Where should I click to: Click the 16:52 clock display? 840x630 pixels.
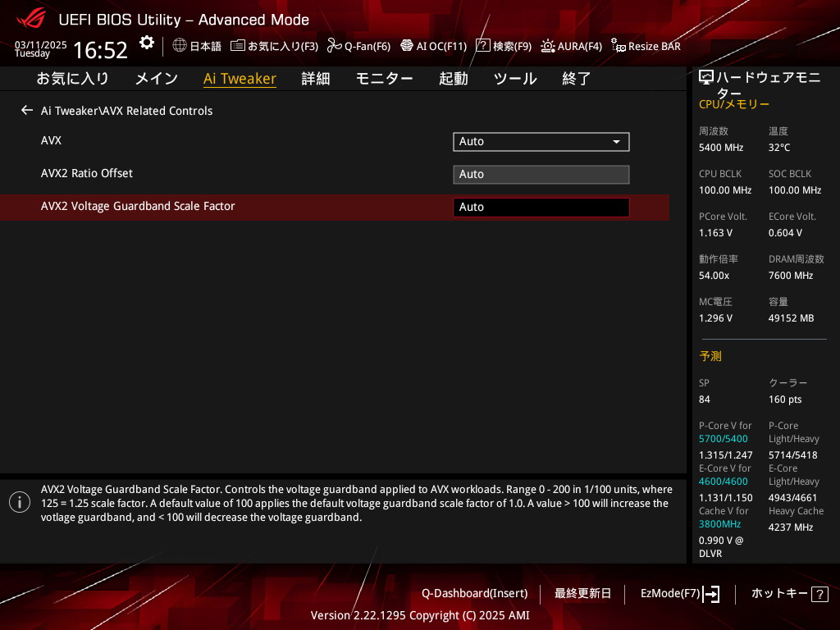[100, 50]
